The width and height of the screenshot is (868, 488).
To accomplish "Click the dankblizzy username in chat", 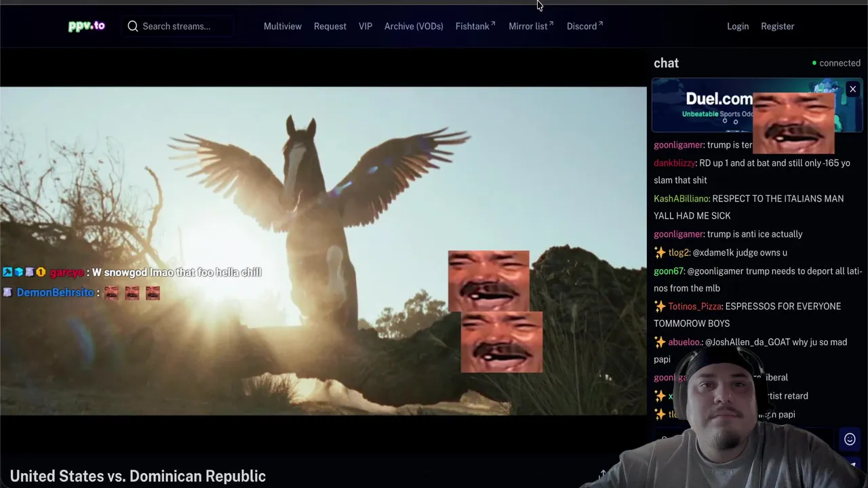I will pos(674,163).
